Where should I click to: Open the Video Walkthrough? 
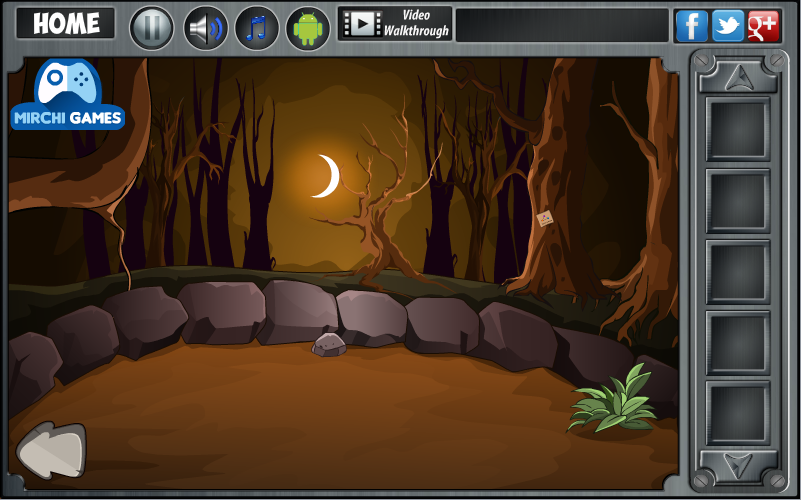395,23
